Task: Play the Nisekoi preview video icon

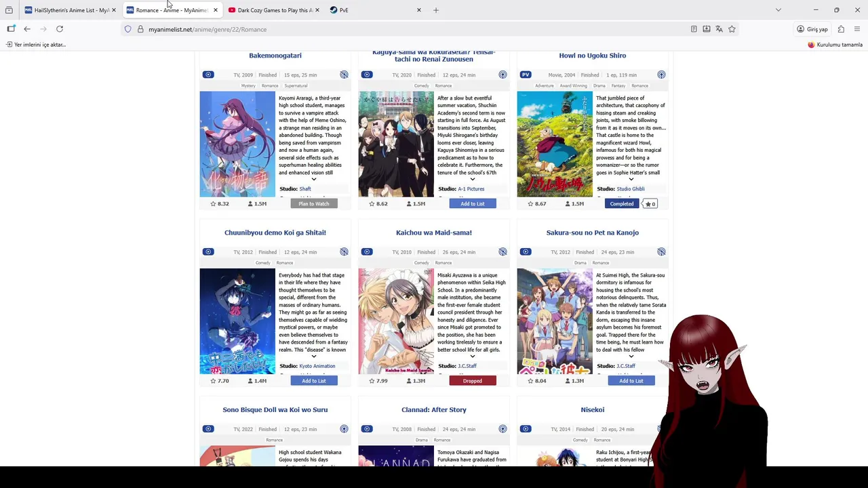Action: click(x=526, y=428)
